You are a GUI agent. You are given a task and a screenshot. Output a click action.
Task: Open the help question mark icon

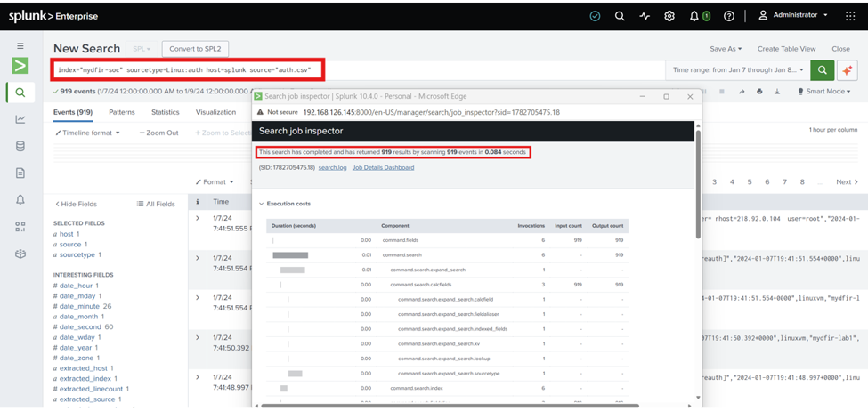(x=729, y=16)
